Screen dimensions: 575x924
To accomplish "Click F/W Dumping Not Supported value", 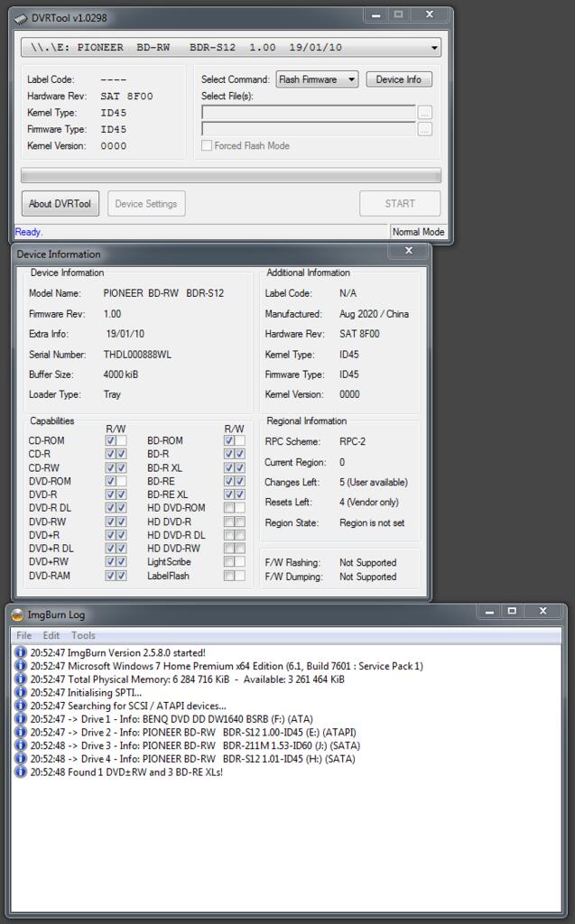I will click(x=368, y=577).
